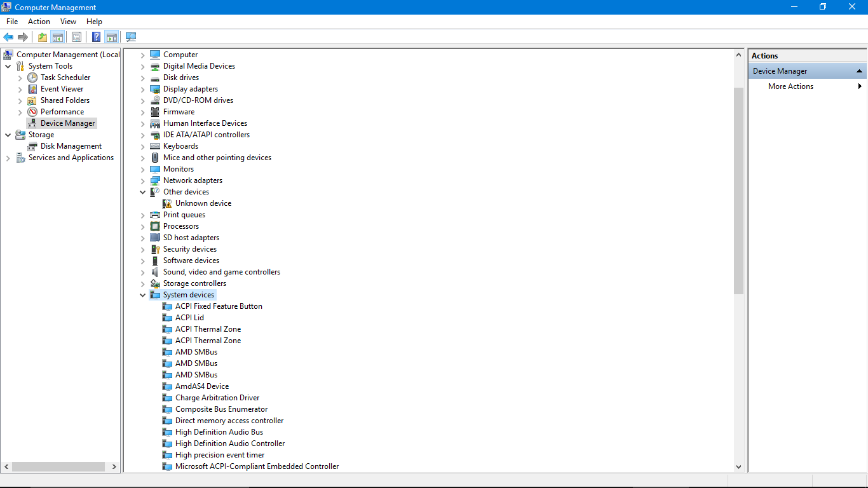Click the Task Scheduler clock icon
Viewport: 868px width, 488px height.
click(x=32, y=78)
